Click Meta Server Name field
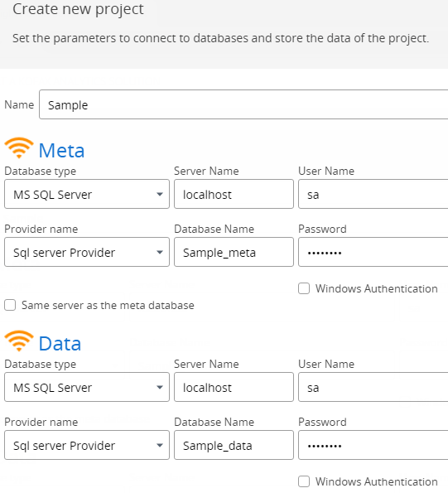Screen dimensions: 448x493 pyautogui.click(x=234, y=194)
